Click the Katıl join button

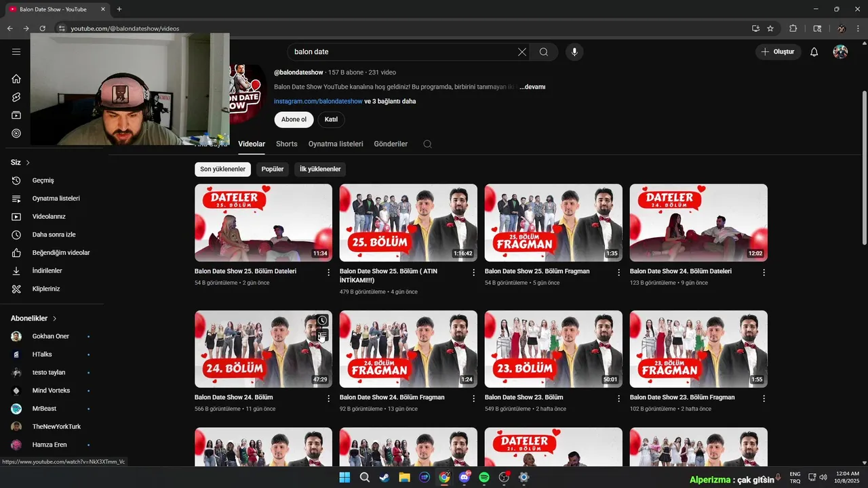click(x=331, y=119)
